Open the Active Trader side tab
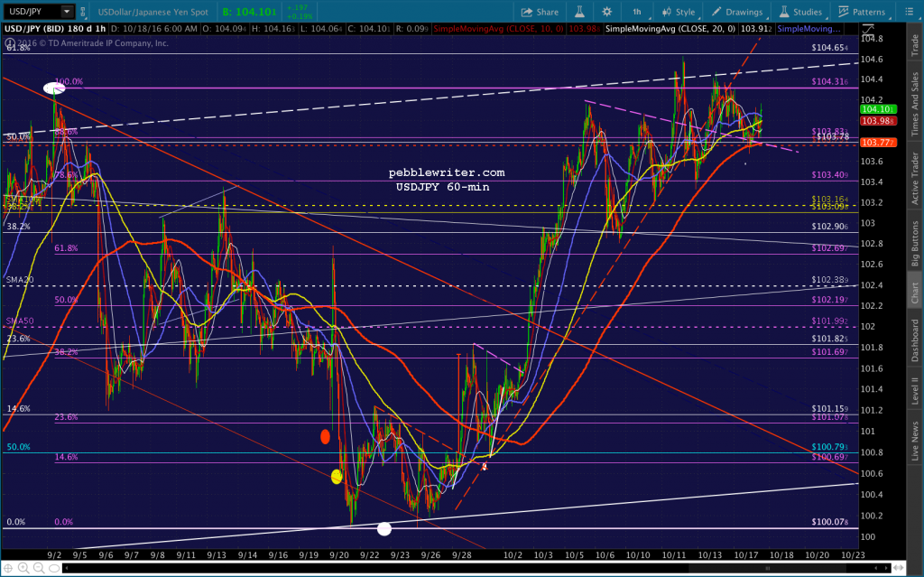The image size is (924, 577). 915,179
